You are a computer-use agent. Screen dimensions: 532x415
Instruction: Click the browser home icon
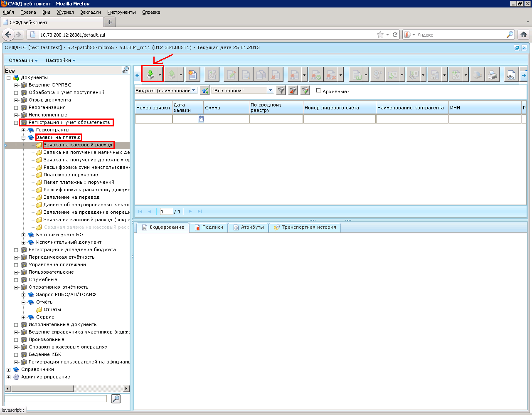coord(524,35)
